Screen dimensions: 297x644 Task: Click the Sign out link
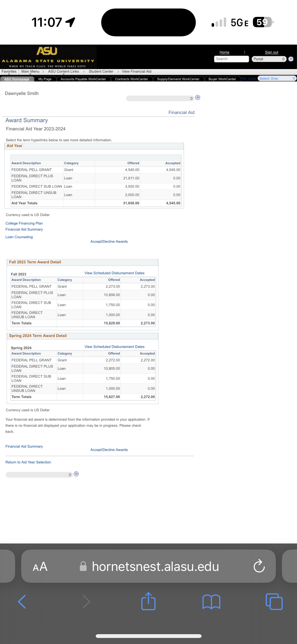(272, 52)
